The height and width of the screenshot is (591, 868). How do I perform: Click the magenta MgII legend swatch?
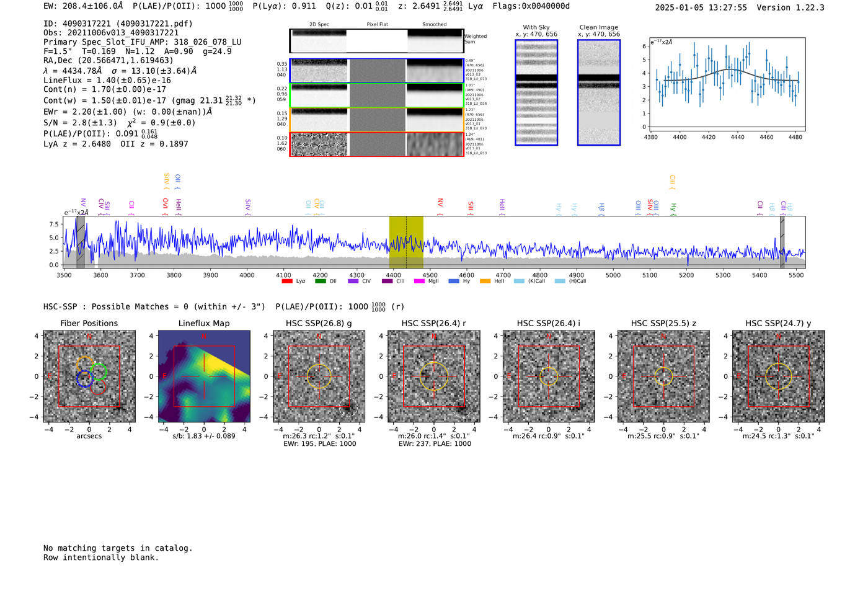419,281
